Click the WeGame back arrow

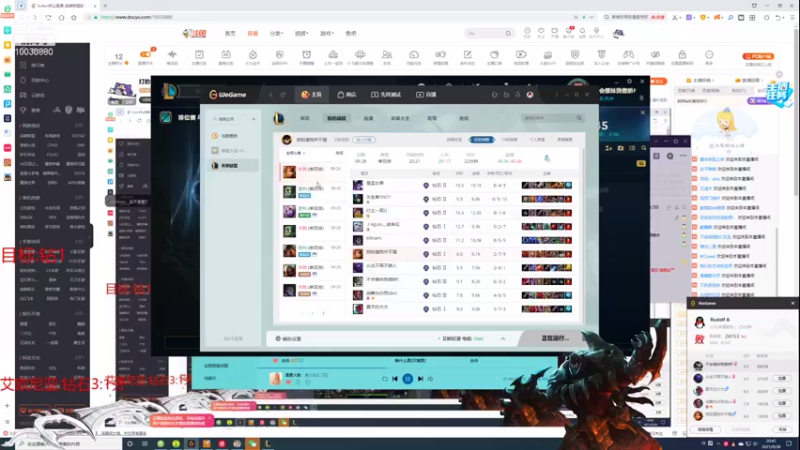(x=271, y=95)
